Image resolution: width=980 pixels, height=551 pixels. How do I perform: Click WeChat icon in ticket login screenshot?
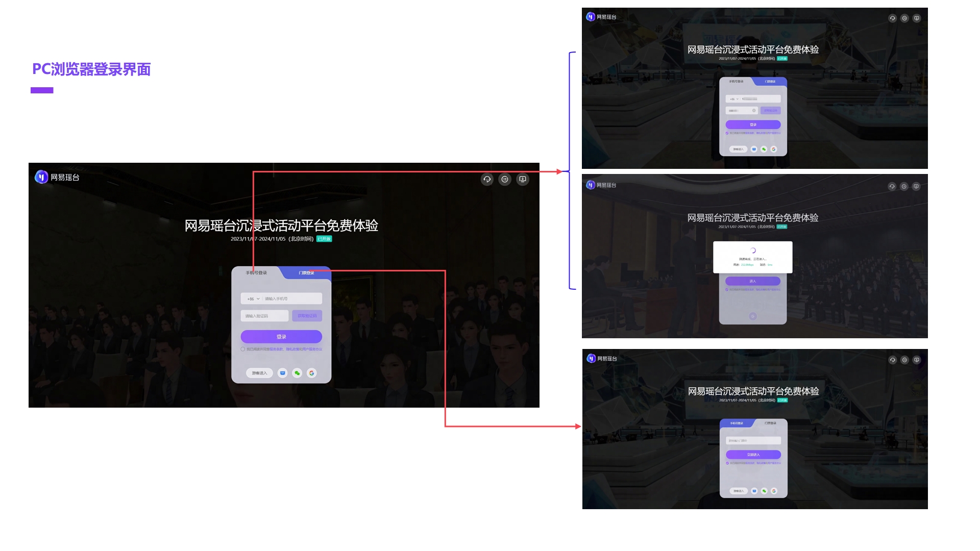tap(764, 491)
